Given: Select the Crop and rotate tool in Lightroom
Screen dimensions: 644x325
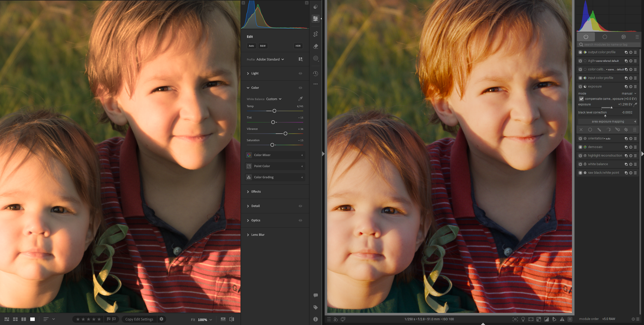Looking at the screenshot, I should click(x=315, y=34).
